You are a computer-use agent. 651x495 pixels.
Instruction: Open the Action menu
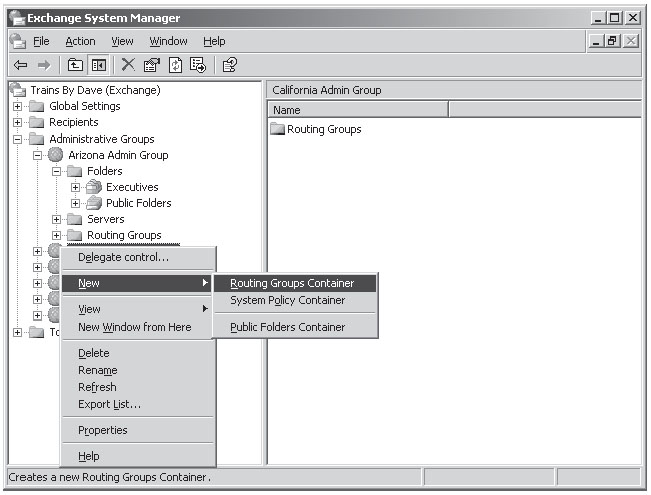(81, 41)
